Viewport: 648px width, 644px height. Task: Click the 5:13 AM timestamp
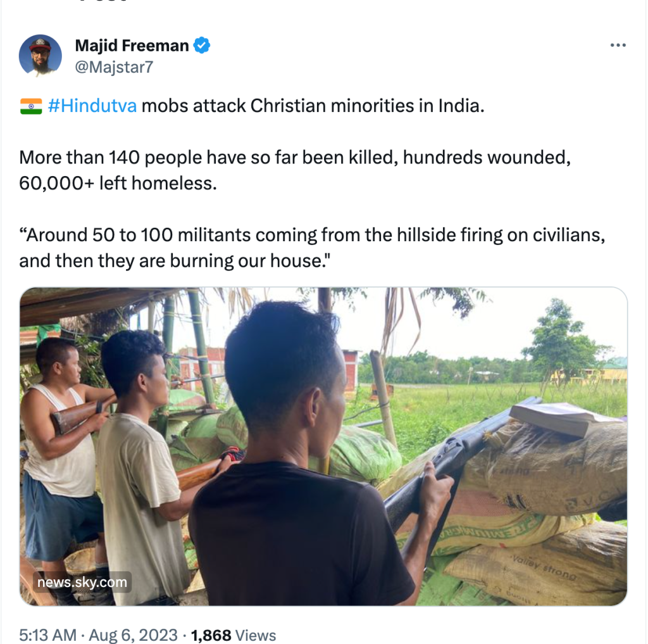pos(47,635)
